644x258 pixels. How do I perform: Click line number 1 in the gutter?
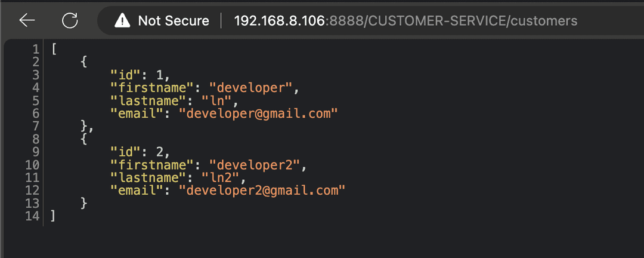click(x=36, y=49)
